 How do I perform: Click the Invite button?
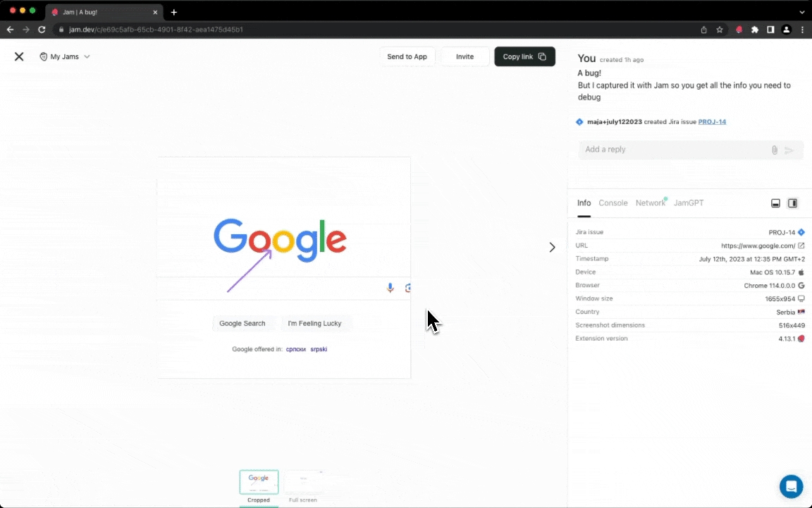[465, 56]
